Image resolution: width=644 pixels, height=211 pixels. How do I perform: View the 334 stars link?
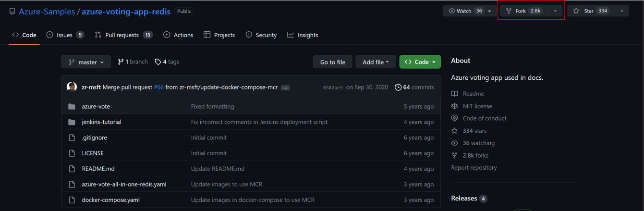pyautogui.click(x=469, y=131)
